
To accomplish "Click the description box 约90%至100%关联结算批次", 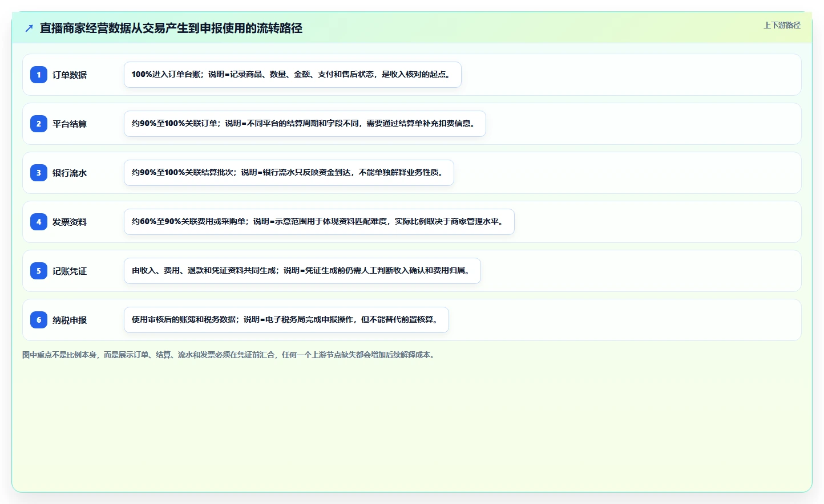I will [289, 173].
